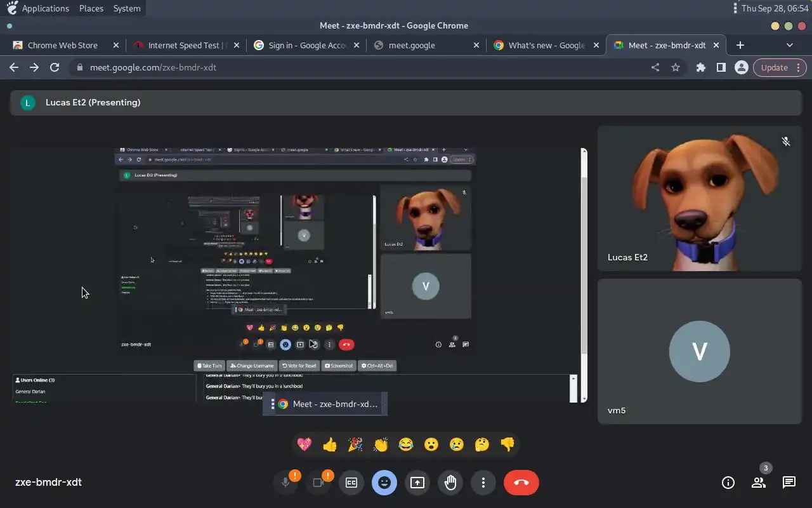
Task: Send the thumbs down reaction
Action: point(507,444)
